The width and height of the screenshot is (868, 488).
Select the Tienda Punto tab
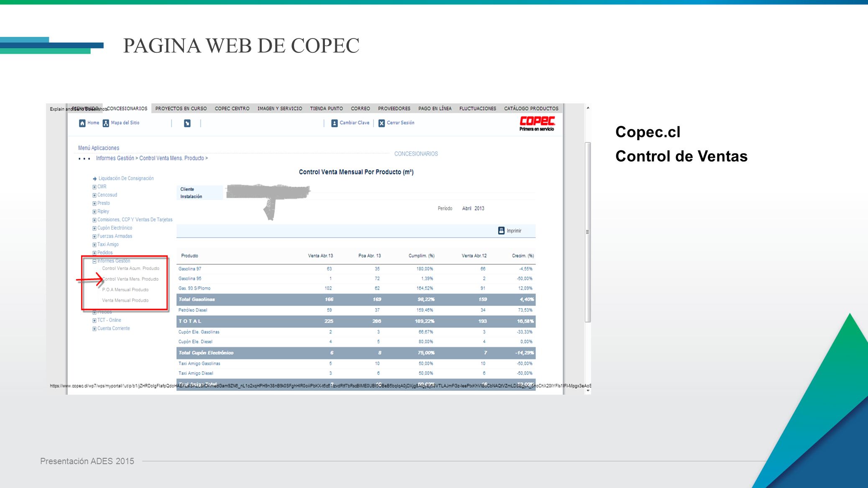click(327, 108)
